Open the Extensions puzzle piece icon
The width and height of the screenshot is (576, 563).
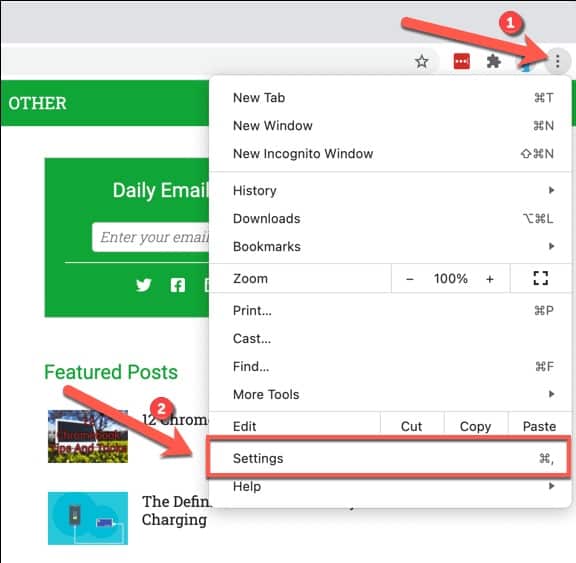tap(493, 61)
